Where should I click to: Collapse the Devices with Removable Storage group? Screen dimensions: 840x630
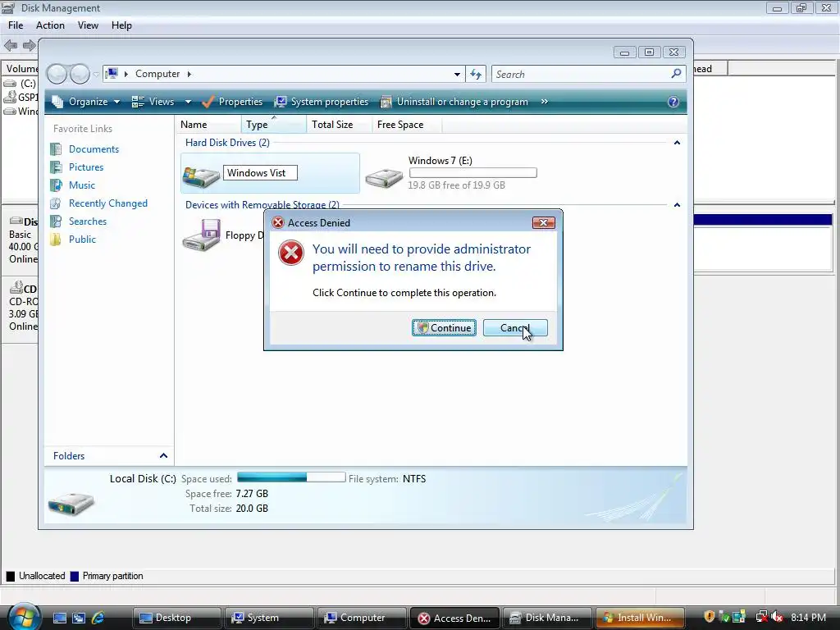(677, 204)
